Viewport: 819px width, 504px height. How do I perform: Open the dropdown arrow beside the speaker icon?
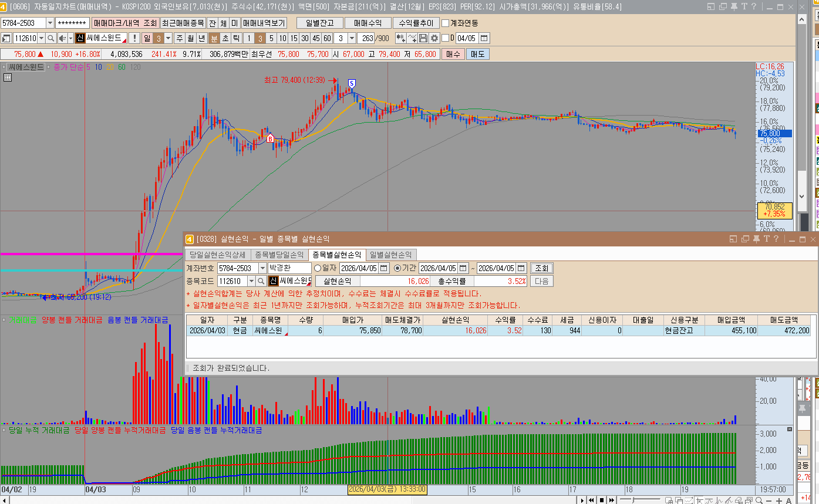70,38
